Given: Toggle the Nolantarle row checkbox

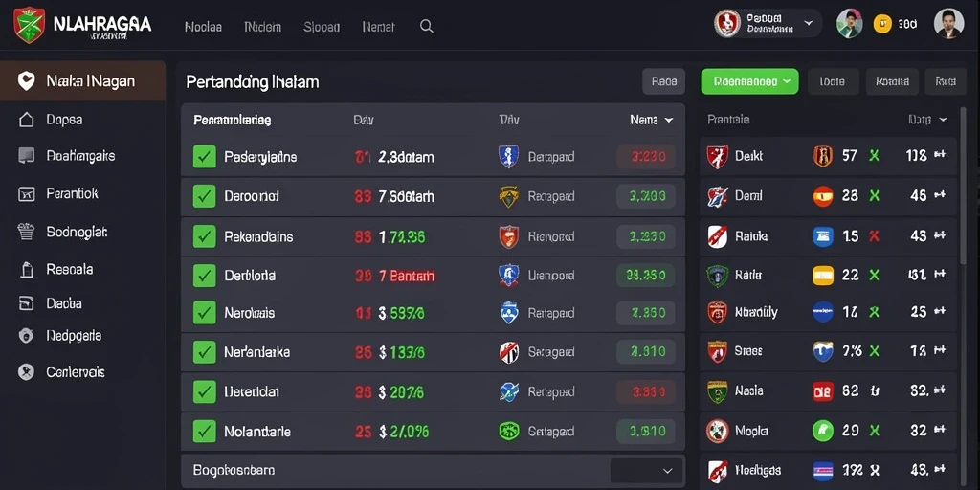Looking at the screenshot, I should [205, 432].
